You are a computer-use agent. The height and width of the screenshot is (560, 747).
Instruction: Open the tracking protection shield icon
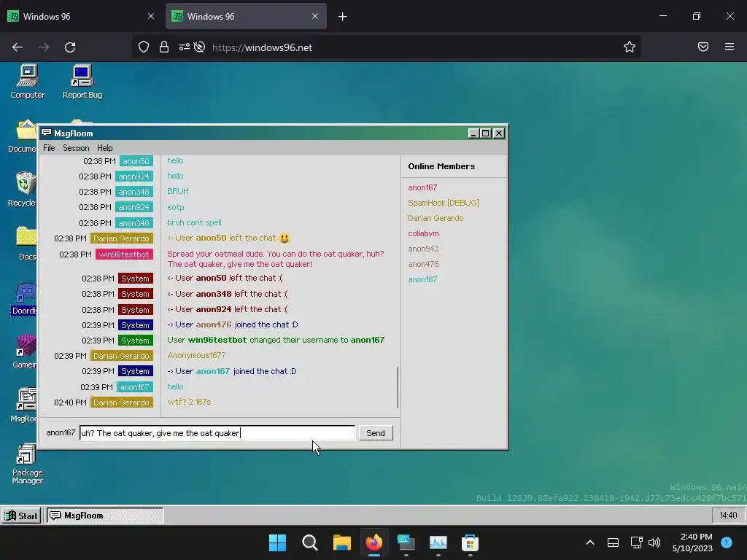(x=144, y=47)
